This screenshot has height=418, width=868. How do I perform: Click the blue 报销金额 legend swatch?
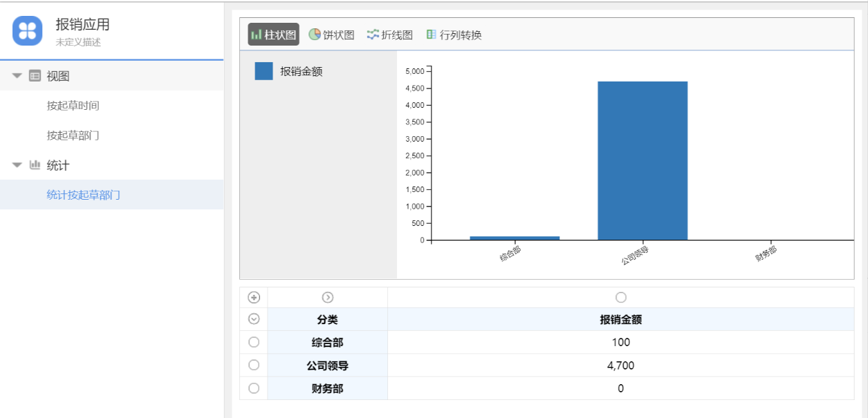click(x=264, y=71)
